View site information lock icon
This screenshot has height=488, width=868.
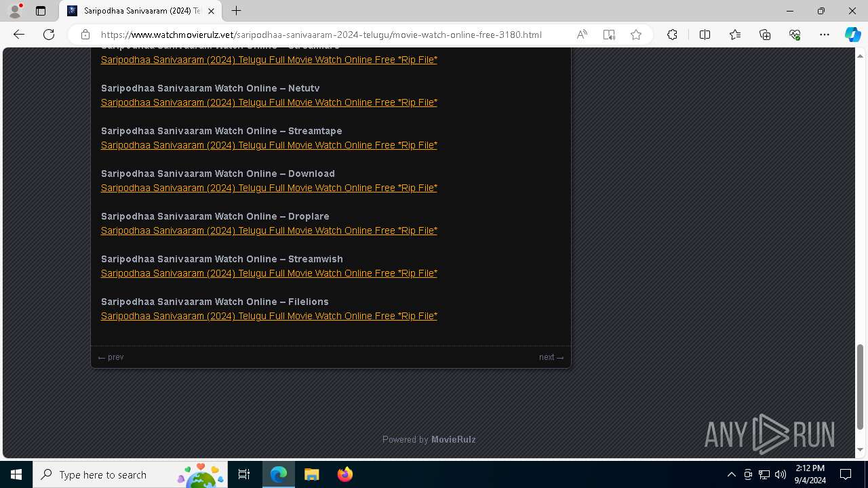point(85,35)
